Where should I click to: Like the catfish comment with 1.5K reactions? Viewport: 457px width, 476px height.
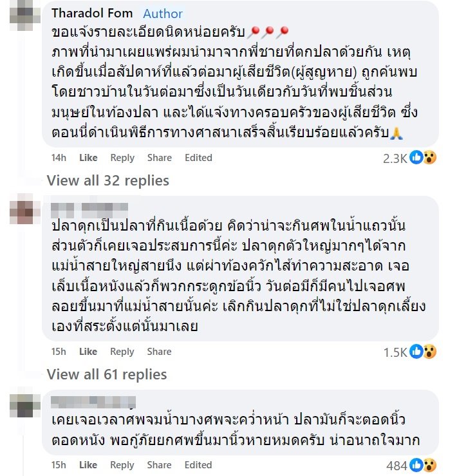coord(88,352)
